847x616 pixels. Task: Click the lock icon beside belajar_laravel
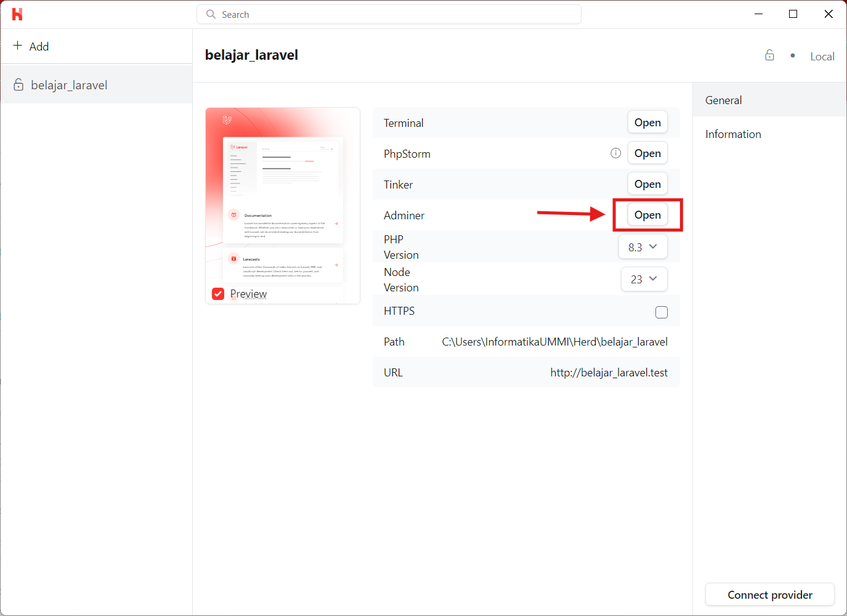click(18, 84)
